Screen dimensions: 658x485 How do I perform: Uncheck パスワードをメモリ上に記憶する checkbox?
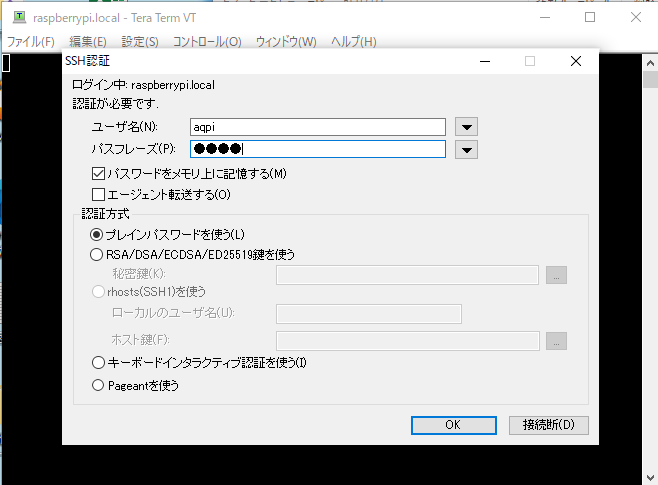(x=98, y=173)
